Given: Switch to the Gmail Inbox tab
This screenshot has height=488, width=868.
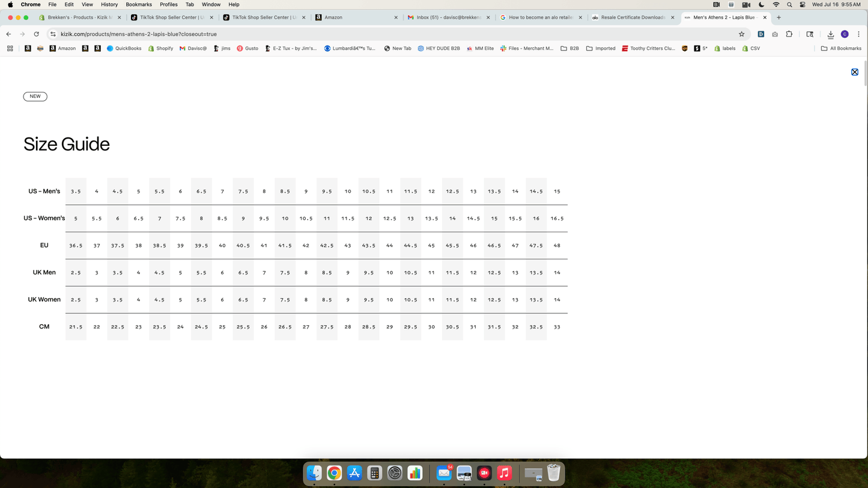Looking at the screenshot, I should pos(448,17).
